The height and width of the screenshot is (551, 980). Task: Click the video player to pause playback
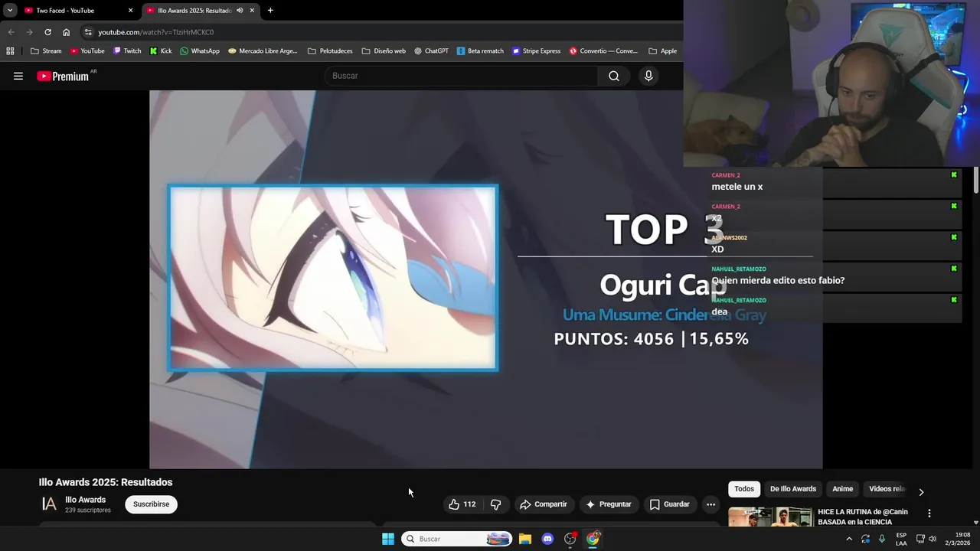point(486,279)
